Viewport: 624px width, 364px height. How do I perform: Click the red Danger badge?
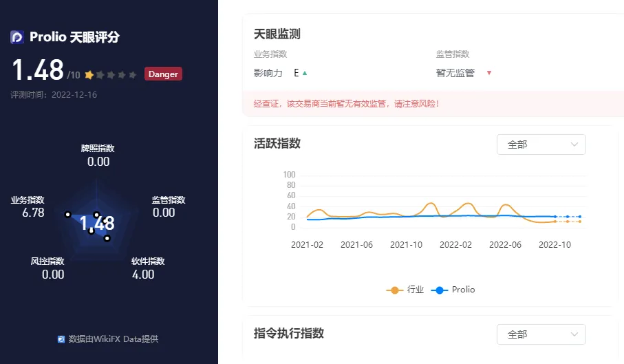coord(163,74)
